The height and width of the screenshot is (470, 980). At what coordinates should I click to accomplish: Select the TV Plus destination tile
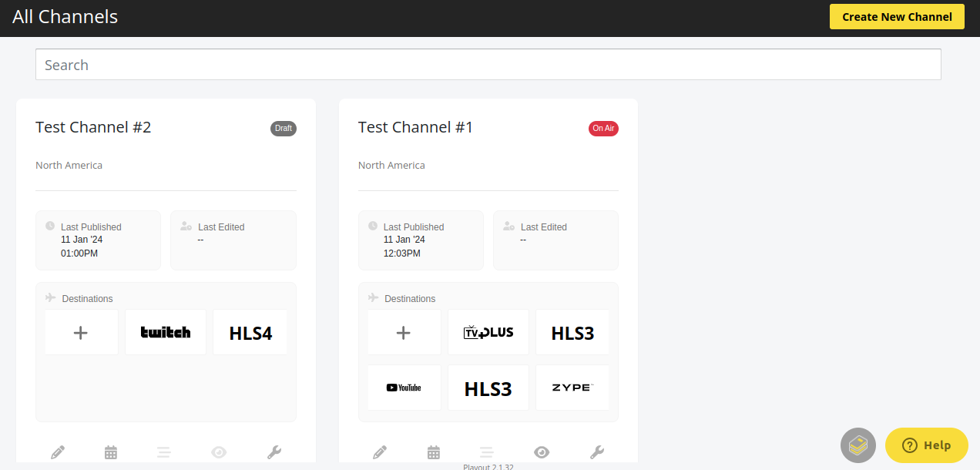coord(488,333)
